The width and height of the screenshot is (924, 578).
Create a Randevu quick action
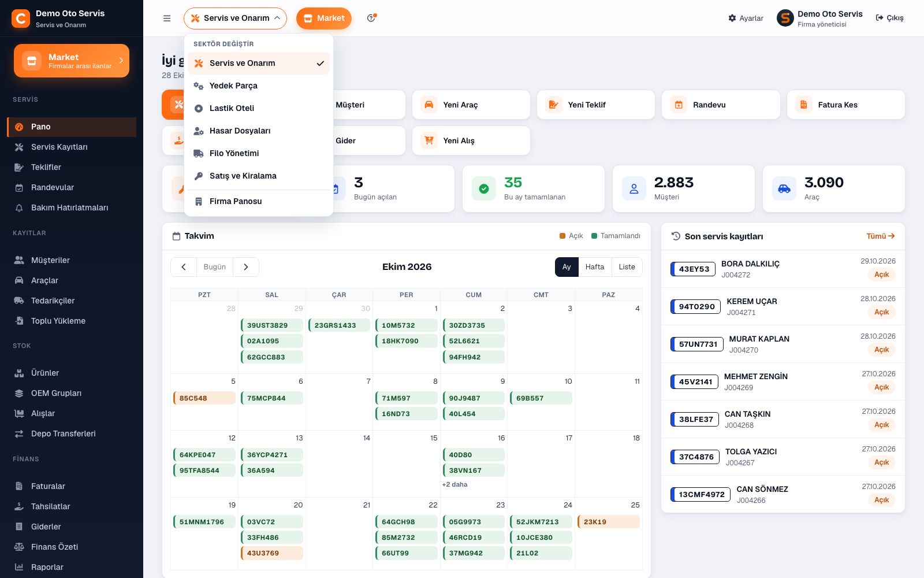(x=721, y=105)
